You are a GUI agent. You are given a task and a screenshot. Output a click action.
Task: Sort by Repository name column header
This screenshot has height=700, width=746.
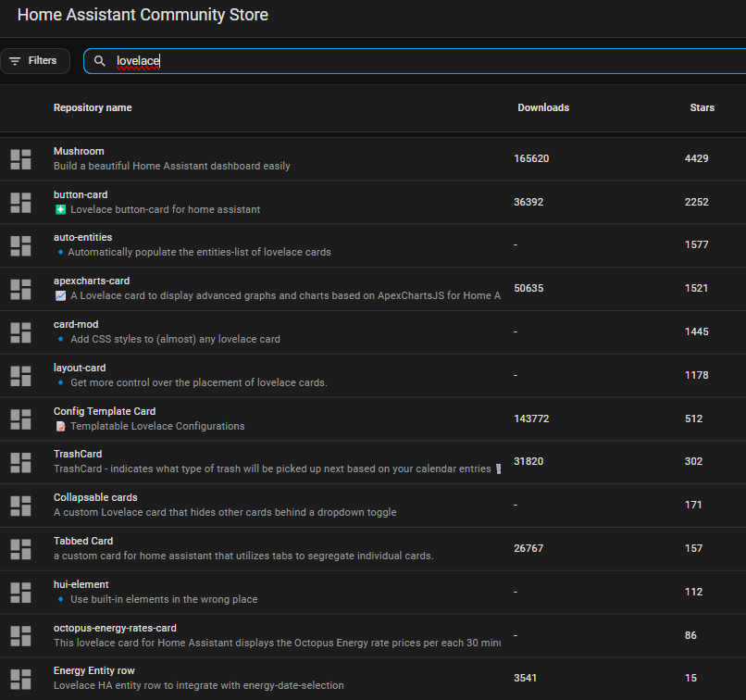[93, 107]
